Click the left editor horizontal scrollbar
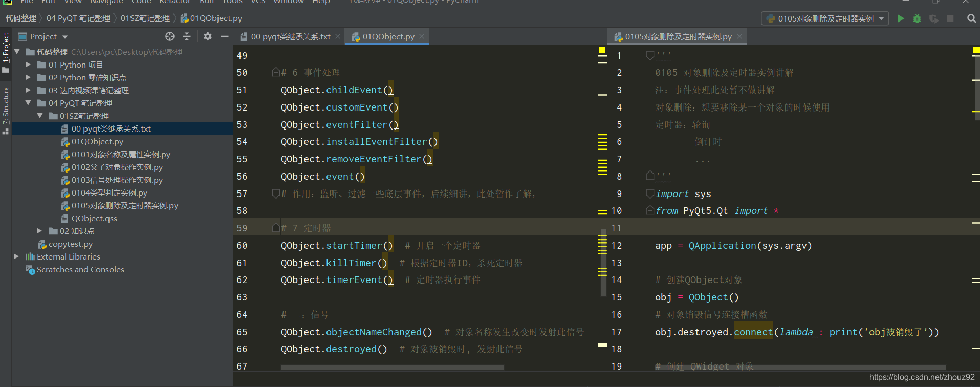980x387 pixels. (392, 367)
